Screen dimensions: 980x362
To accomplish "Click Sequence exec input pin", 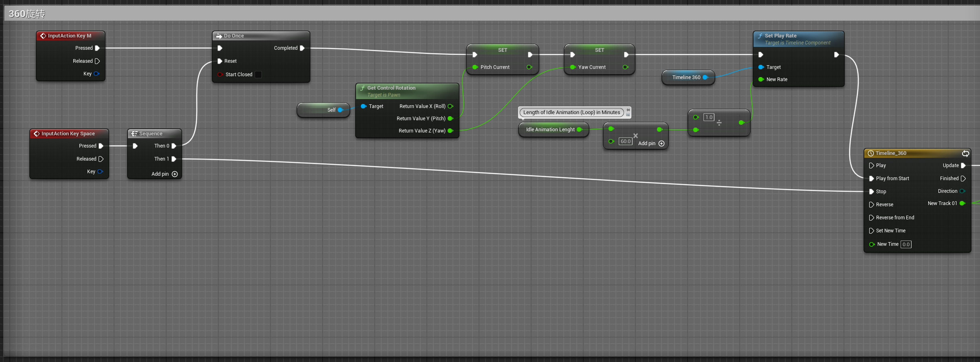I will pyautogui.click(x=135, y=146).
